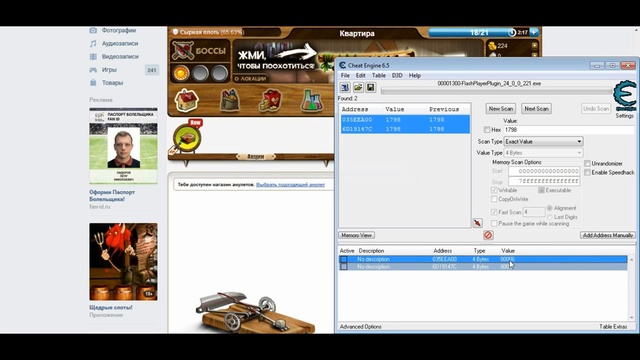640x360 pixels.
Task: Click the plus button next to energy bar
Action: tap(534, 32)
